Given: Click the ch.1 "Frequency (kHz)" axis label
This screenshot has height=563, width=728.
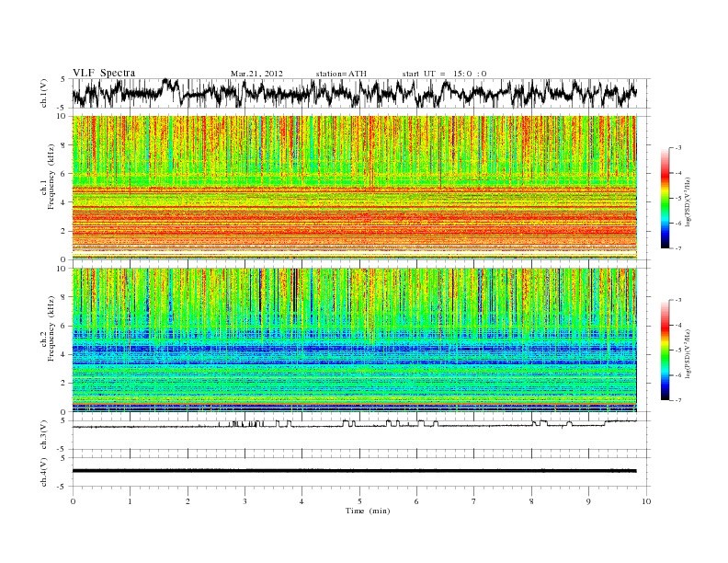Looking at the screenshot, I should tap(51, 177).
